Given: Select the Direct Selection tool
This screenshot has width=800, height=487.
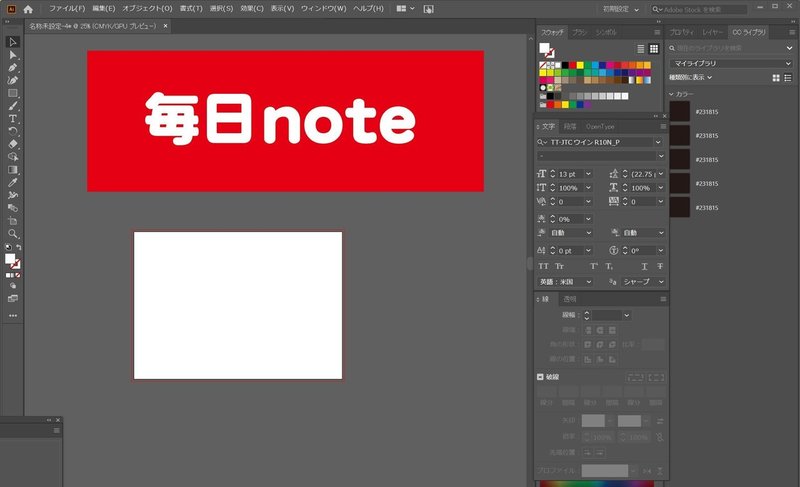Looking at the screenshot, I should (13, 55).
